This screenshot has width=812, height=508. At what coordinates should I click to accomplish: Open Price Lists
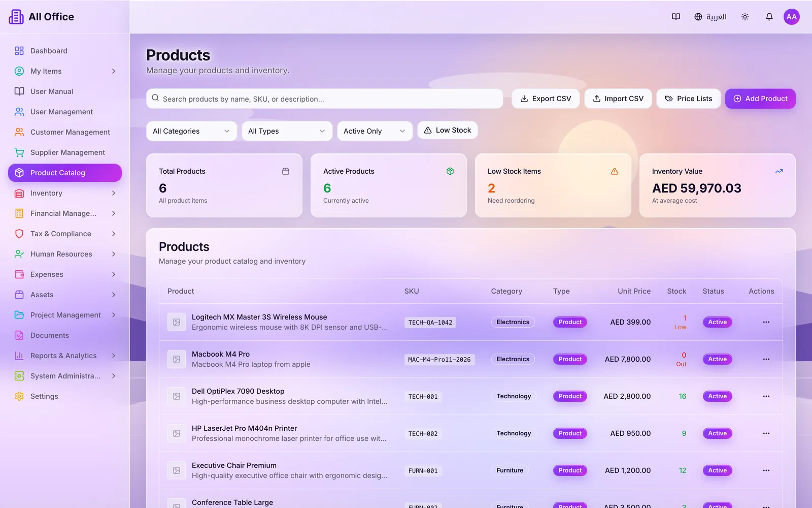coord(689,99)
